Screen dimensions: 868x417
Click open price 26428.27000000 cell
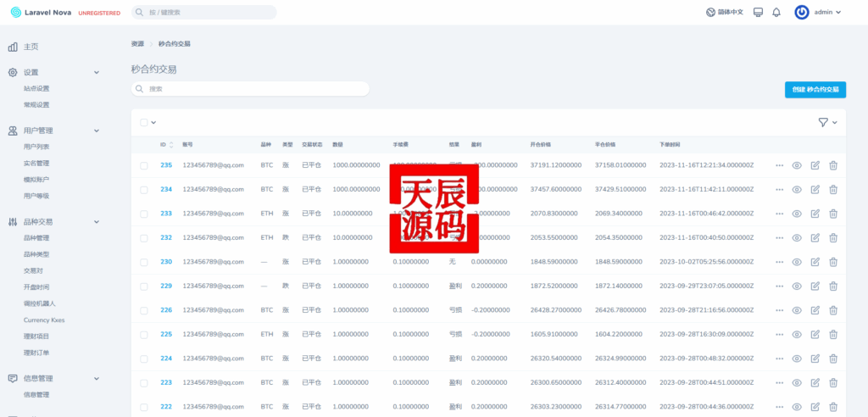pos(556,310)
